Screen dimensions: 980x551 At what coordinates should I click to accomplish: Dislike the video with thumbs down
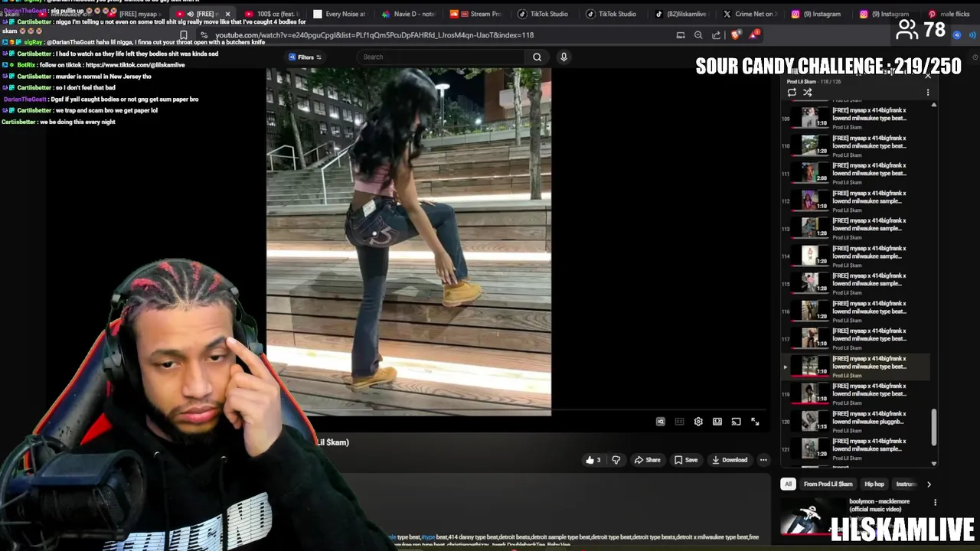click(x=616, y=460)
